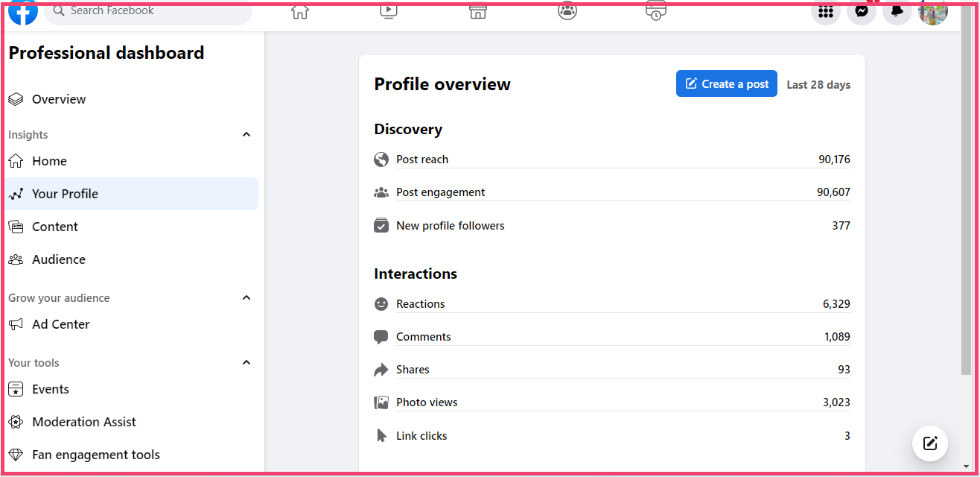Open the Groups icon
The height and width of the screenshot is (477, 980).
[567, 12]
